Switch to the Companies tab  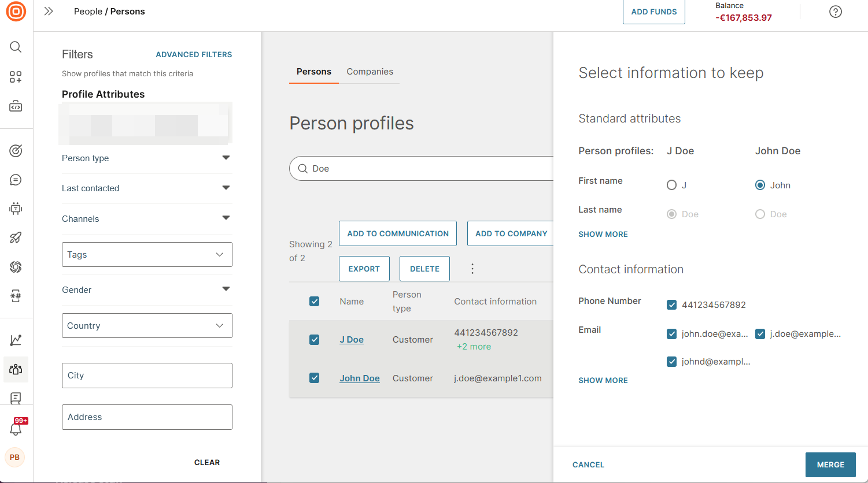tap(370, 71)
